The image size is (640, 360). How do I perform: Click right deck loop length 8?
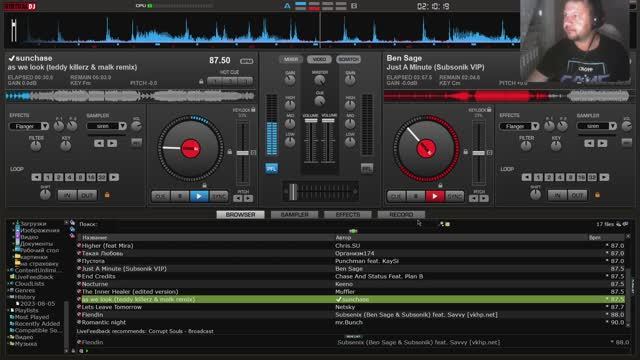coord(570,177)
